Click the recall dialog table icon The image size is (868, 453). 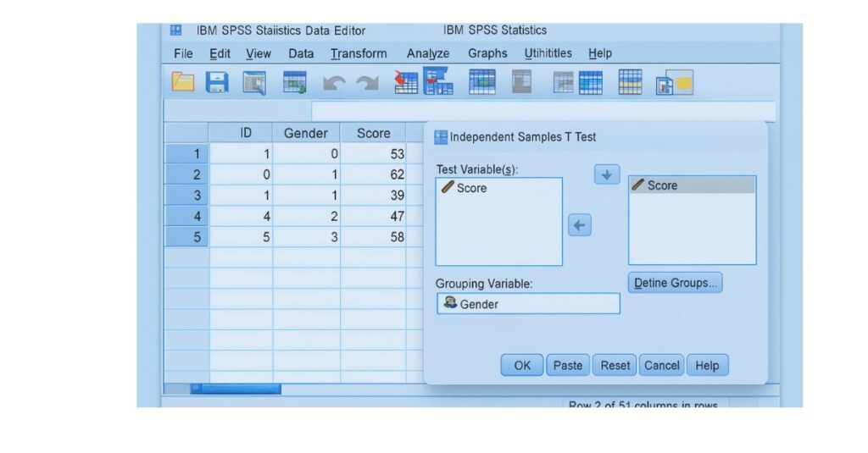294,82
